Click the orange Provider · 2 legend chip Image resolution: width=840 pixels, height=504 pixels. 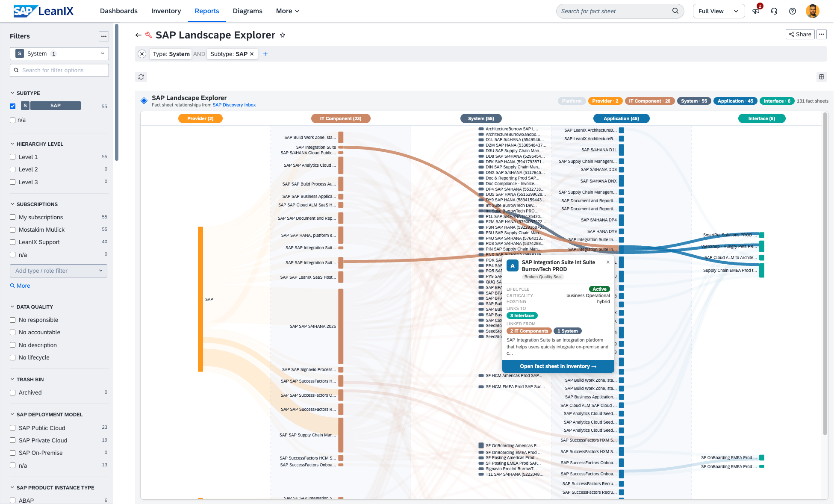(x=605, y=101)
